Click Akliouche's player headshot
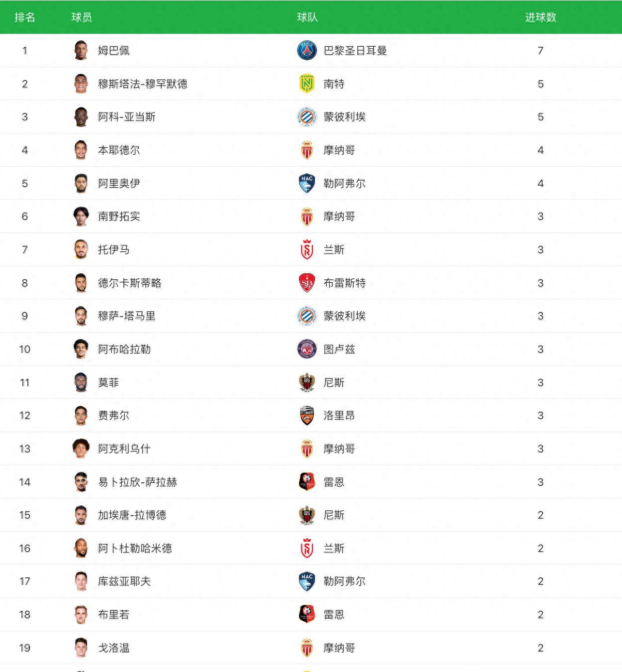Image resolution: width=622 pixels, height=672 pixels. (x=81, y=448)
